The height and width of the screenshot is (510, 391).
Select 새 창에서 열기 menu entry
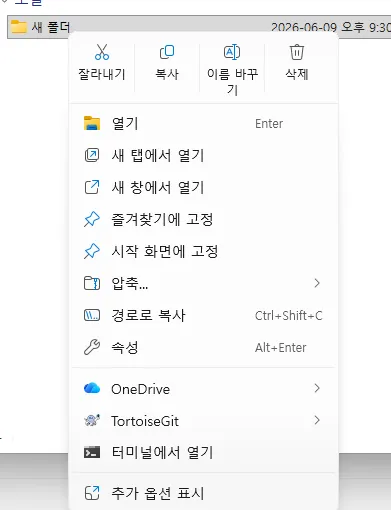[203, 187]
